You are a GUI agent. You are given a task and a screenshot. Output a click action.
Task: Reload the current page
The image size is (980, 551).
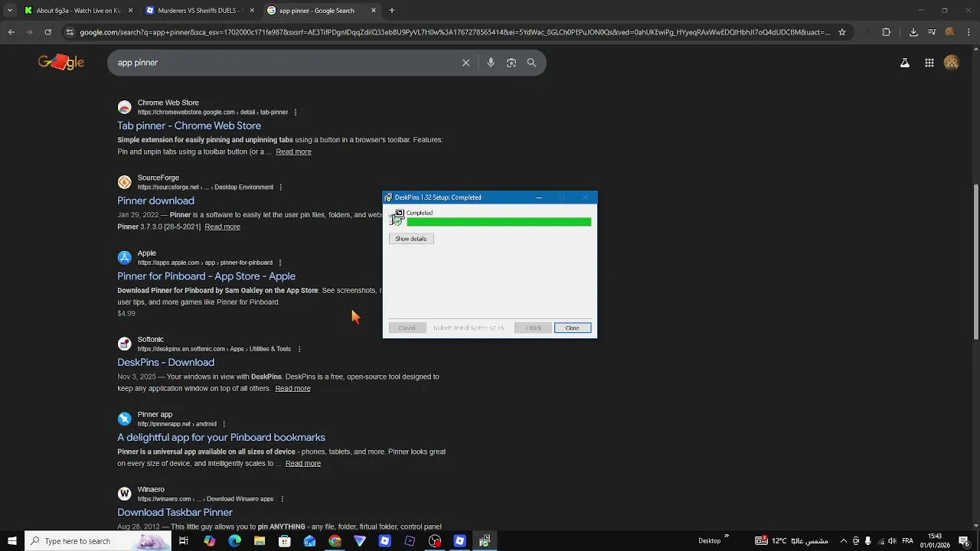pos(47,32)
